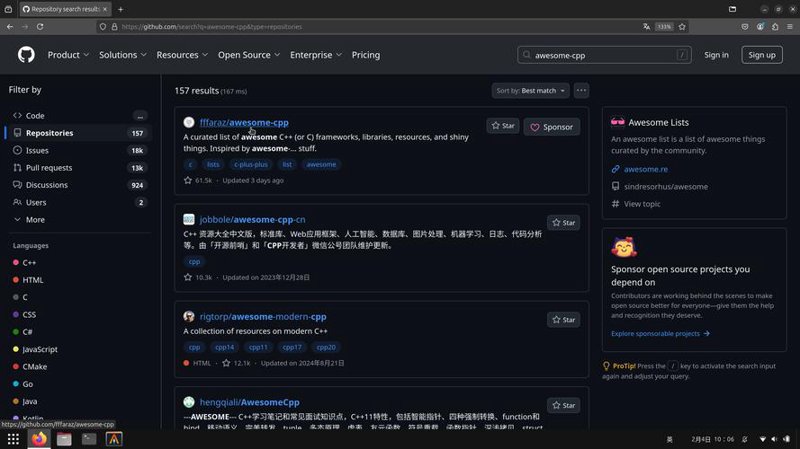
Task: Open Firefox from the taskbar
Action: pos(39,439)
